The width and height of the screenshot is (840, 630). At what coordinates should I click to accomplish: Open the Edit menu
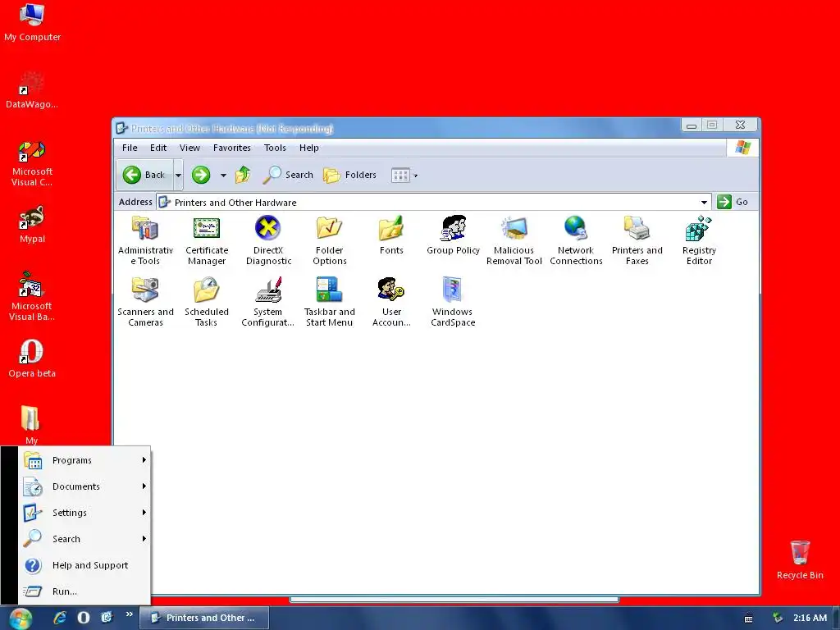point(158,148)
